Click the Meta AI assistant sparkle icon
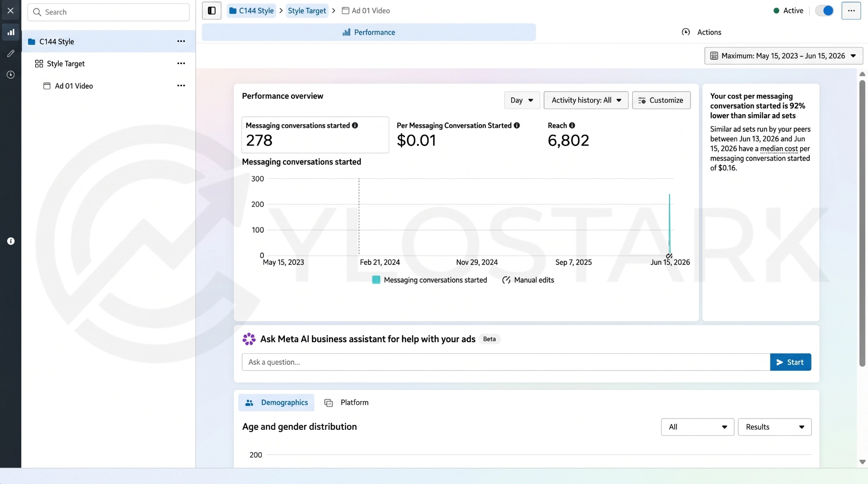Image resolution: width=868 pixels, height=484 pixels. click(x=249, y=339)
